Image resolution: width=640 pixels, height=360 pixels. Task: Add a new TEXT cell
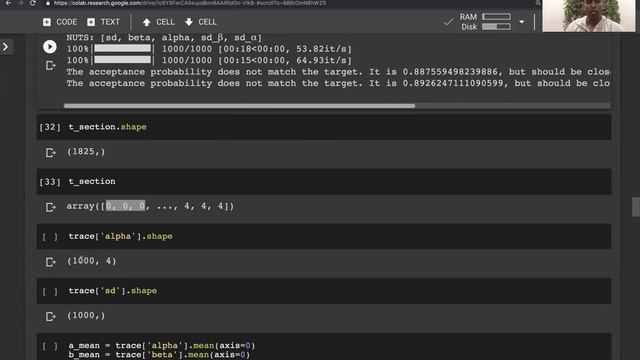point(103,22)
